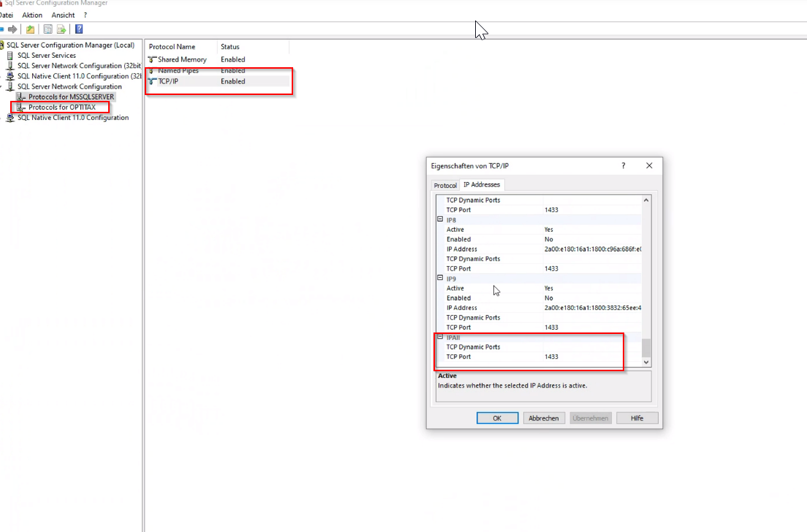Click the Forward arrow toolbar icon
Screen dimensions: 807x532
point(12,29)
